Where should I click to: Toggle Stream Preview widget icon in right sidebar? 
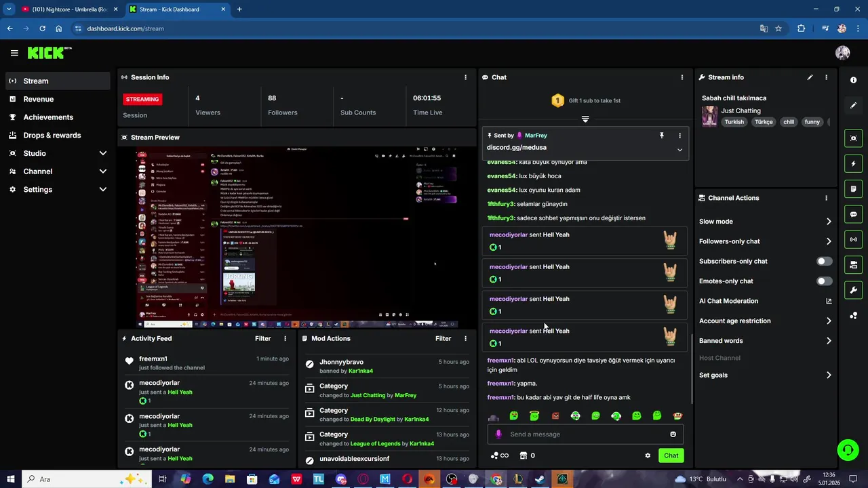click(x=853, y=138)
